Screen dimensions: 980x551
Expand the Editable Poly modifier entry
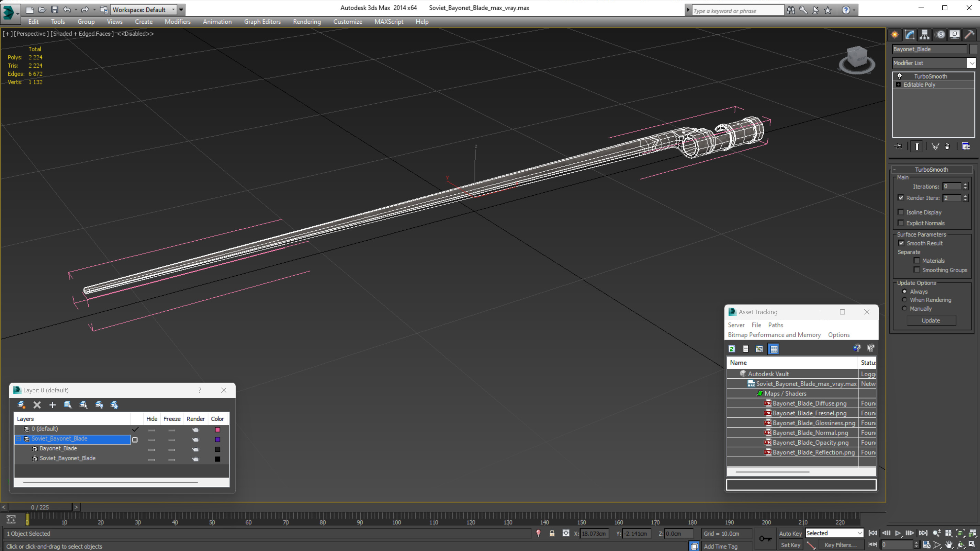pos(899,84)
